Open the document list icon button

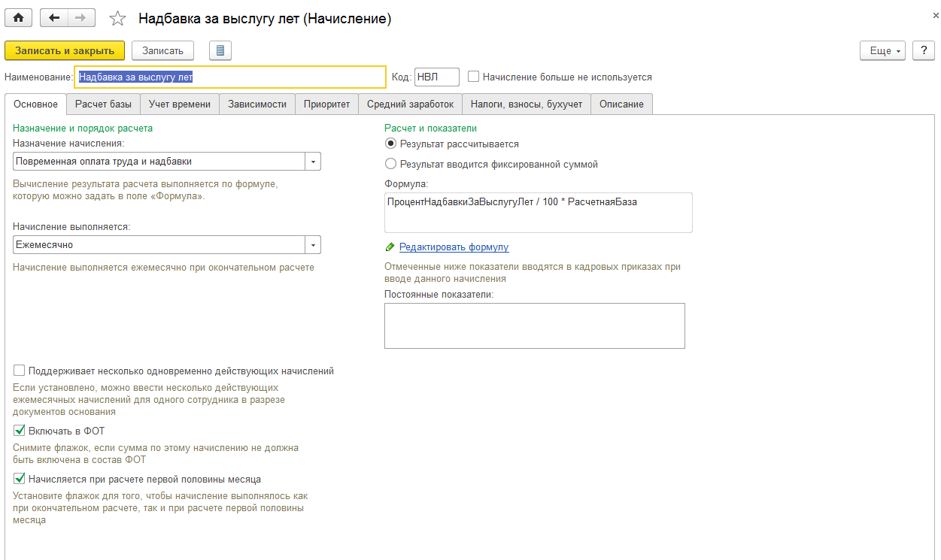coord(220,50)
